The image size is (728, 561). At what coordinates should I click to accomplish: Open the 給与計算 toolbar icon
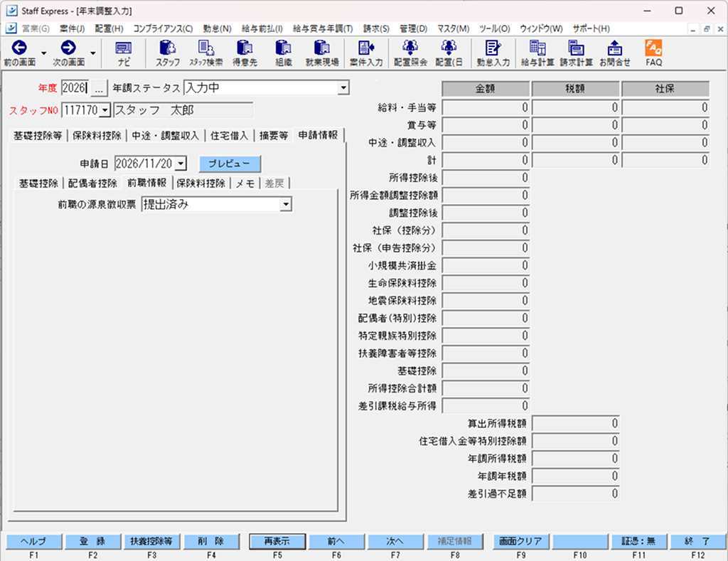click(537, 53)
